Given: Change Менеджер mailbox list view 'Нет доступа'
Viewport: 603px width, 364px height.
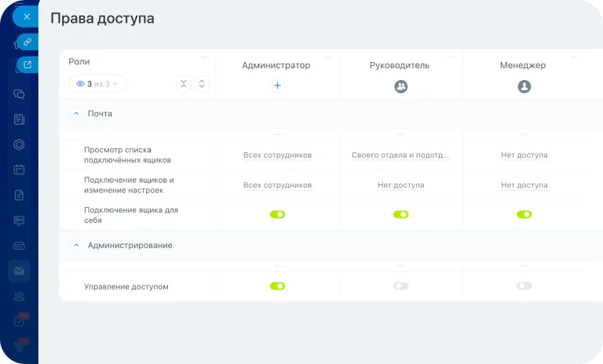Looking at the screenshot, I should (x=524, y=155).
